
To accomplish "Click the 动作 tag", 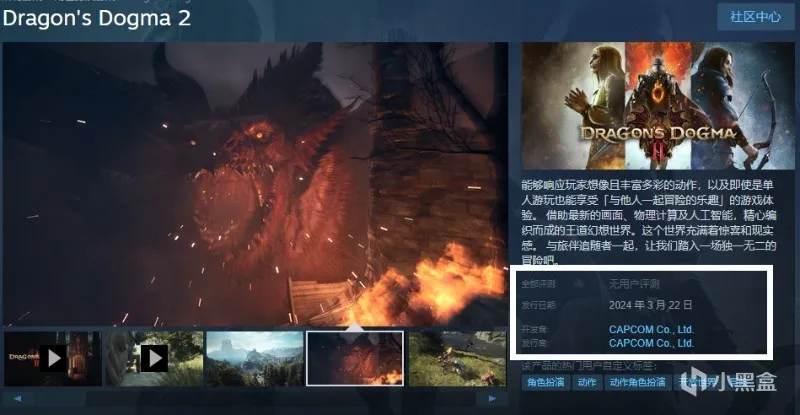I will [x=587, y=382].
